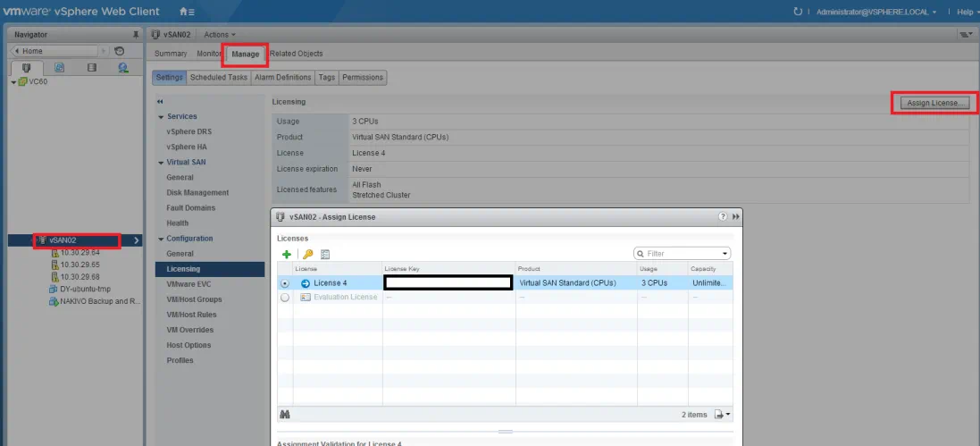Pin the Navigator panel with pushpin icon
The image size is (980, 446).
click(x=136, y=34)
